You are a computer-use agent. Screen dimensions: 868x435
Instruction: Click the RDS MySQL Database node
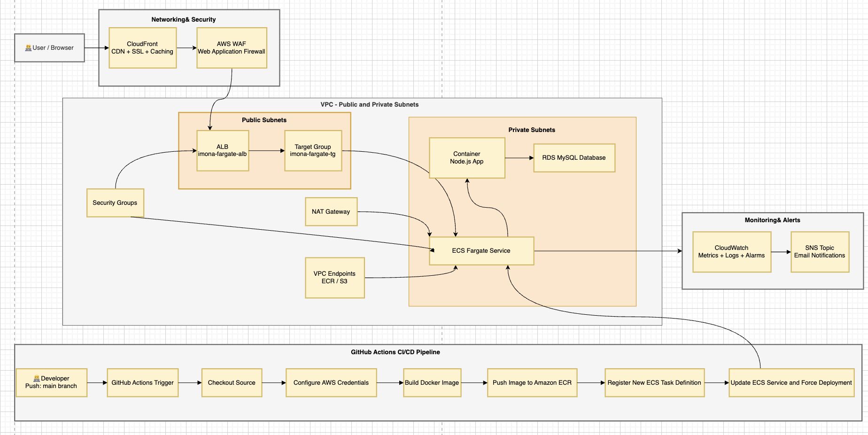click(574, 158)
